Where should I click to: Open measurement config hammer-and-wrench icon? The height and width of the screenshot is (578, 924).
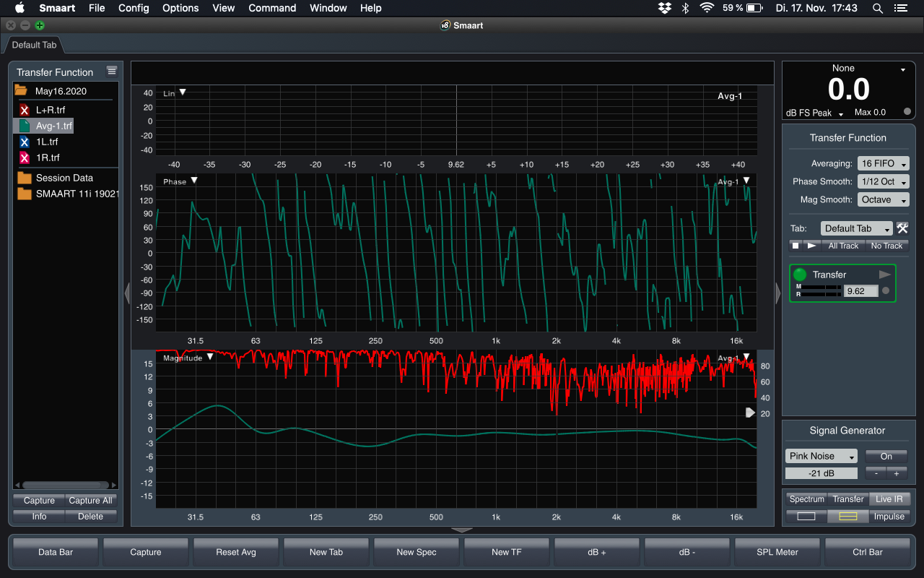(902, 228)
